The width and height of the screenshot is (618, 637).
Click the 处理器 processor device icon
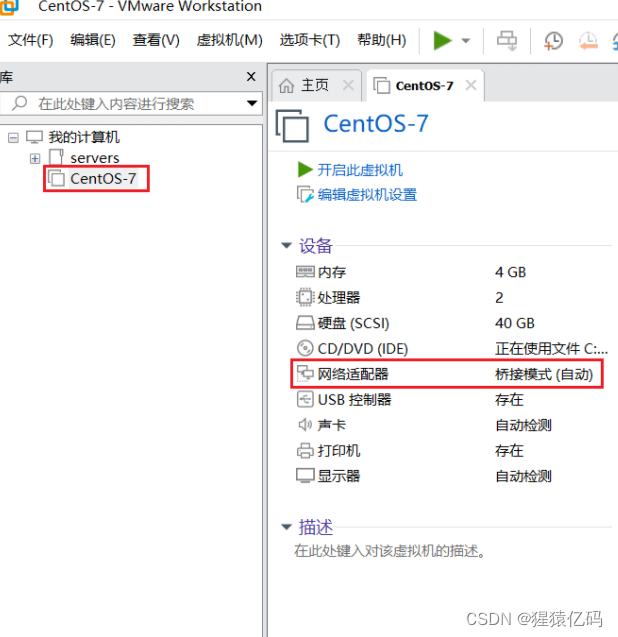coord(305,297)
